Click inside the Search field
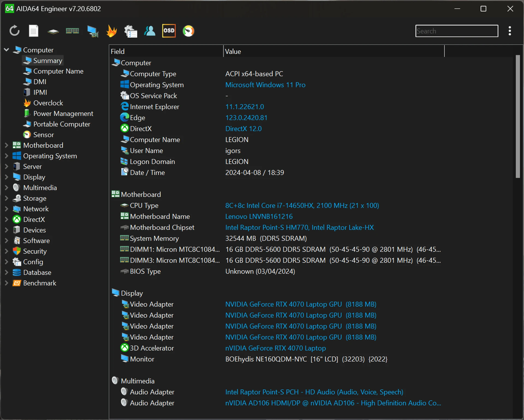Screen dimensions: 524x420 click(x=457, y=31)
